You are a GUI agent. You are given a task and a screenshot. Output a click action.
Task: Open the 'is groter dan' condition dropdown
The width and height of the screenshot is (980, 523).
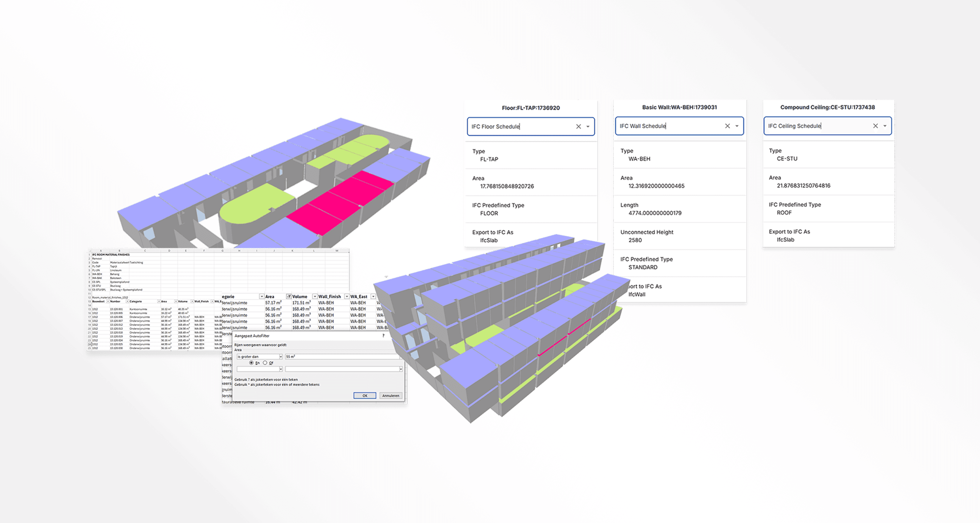tap(281, 357)
